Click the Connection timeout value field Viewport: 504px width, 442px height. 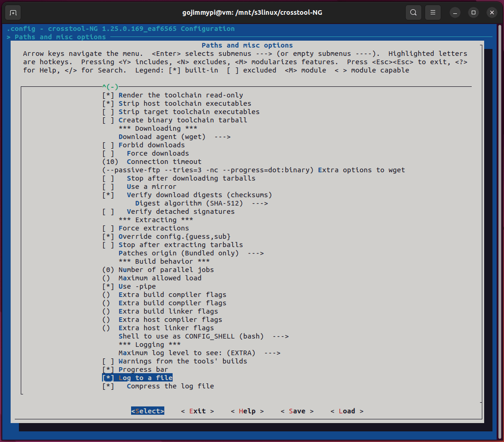pos(107,161)
